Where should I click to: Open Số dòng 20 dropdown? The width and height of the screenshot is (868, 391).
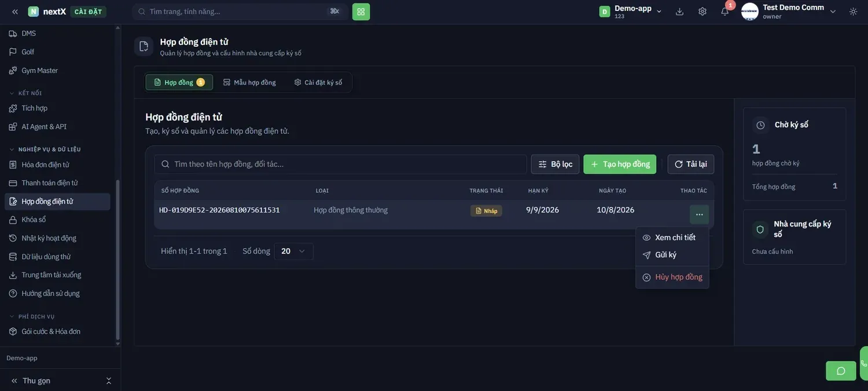294,251
